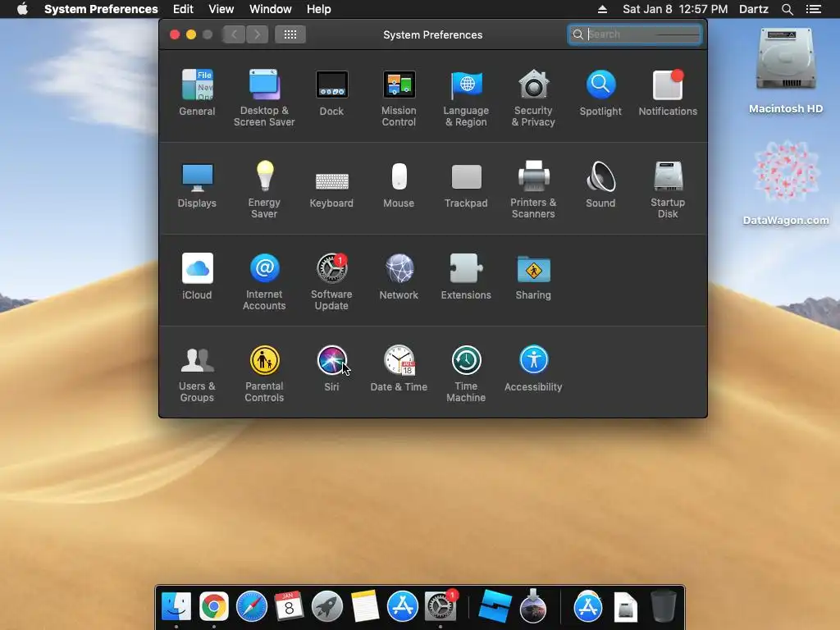Open Siri preferences
Screen dimensions: 840x630
(x=331, y=368)
